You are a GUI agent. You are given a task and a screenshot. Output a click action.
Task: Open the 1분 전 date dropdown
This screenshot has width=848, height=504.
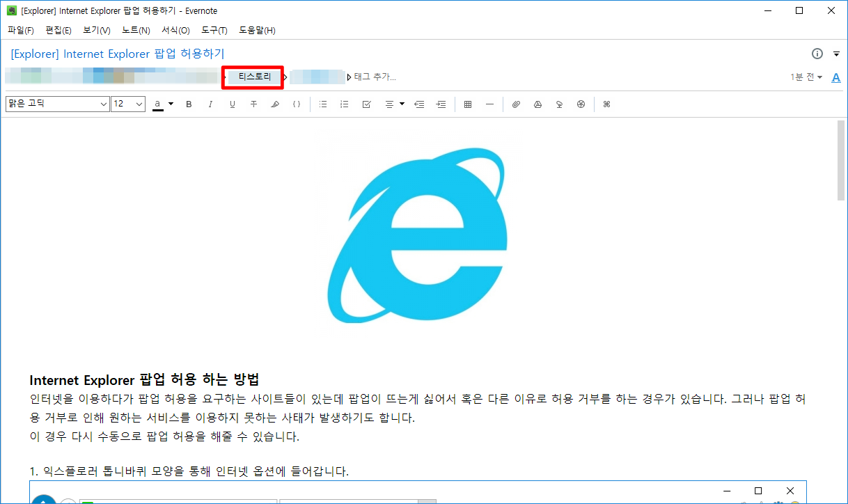point(806,77)
